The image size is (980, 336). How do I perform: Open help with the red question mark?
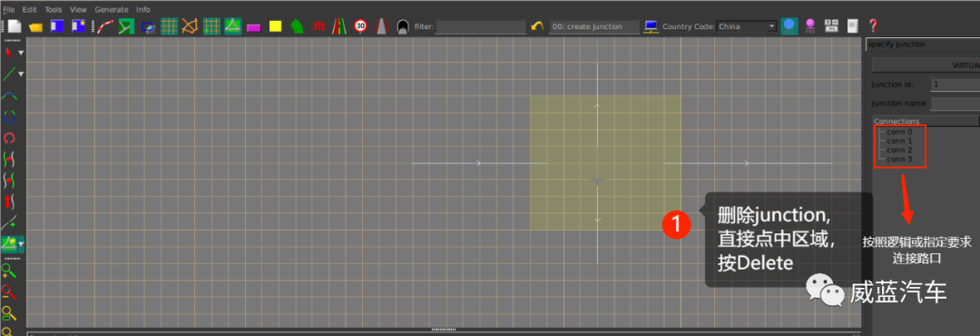874,26
